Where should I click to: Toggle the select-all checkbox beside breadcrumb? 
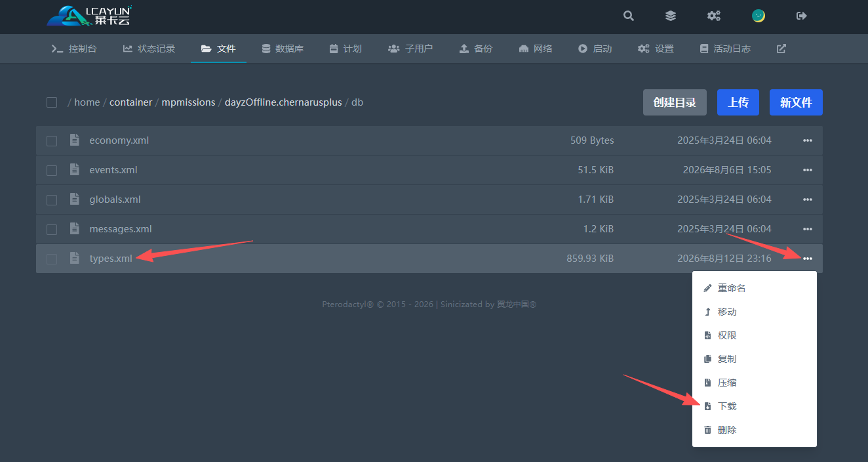52,102
